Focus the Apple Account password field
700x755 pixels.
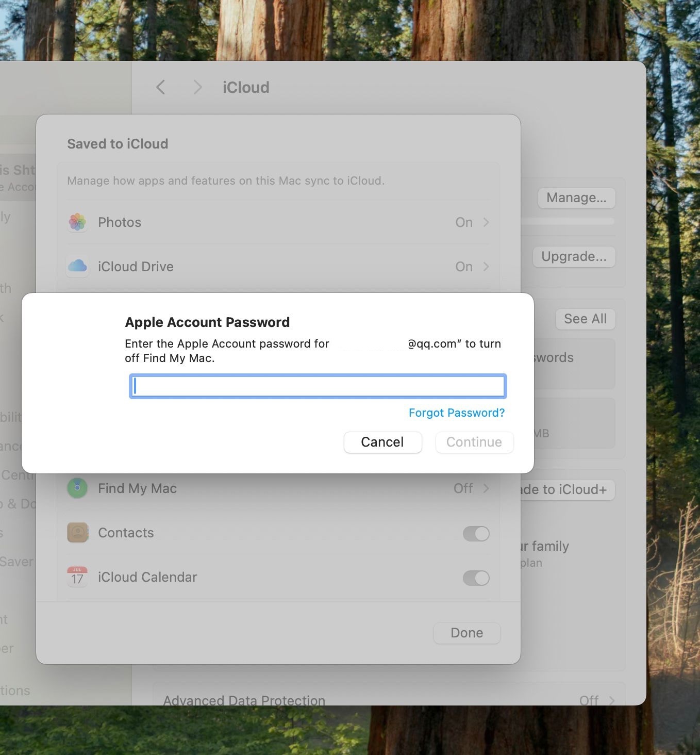tap(318, 386)
